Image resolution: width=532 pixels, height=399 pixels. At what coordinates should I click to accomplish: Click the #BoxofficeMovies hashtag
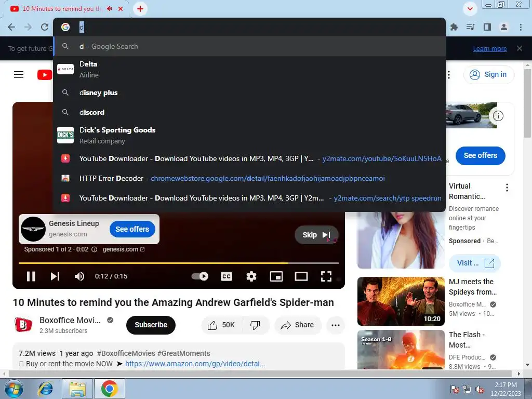point(126,353)
